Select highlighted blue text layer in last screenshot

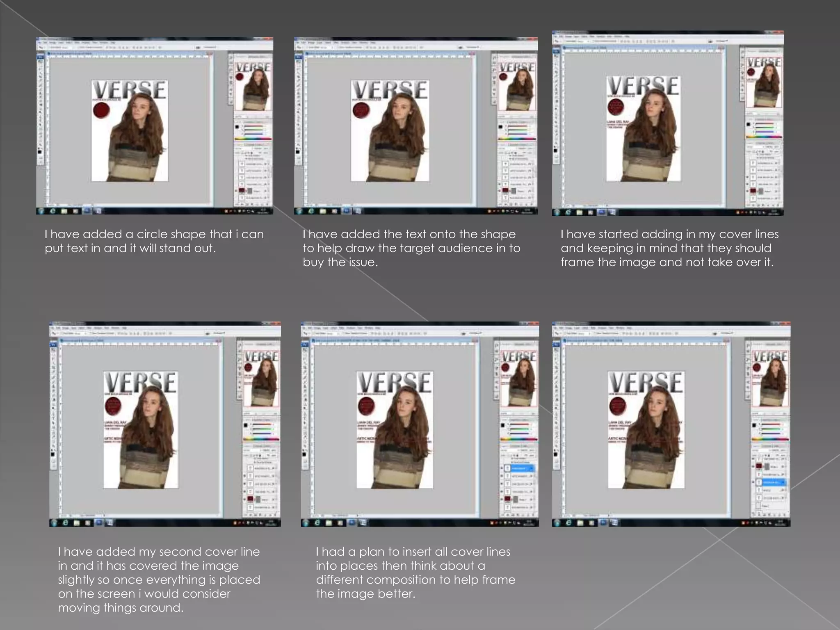(x=772, y=482)
